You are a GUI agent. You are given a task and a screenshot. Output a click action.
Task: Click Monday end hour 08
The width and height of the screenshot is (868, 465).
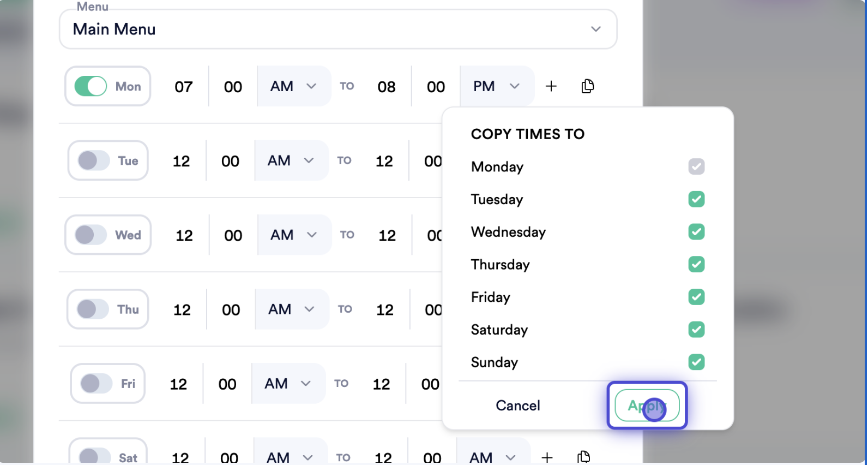[x=387, y=87]
